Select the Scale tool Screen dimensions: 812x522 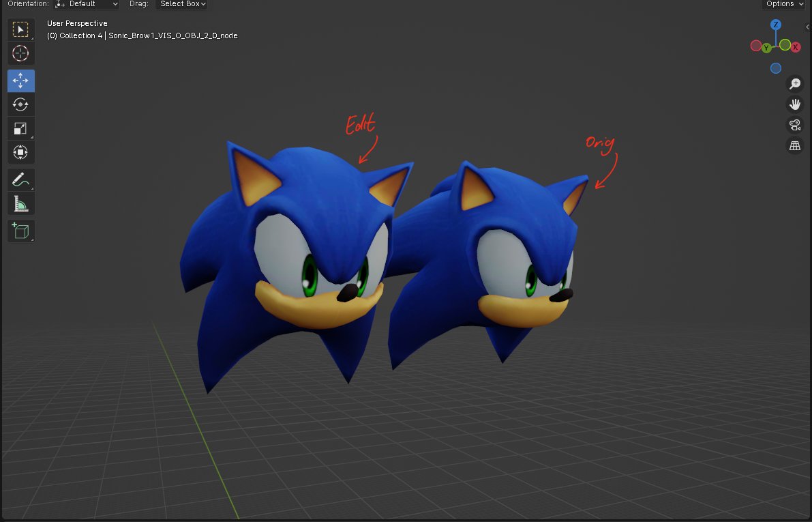[x=20, y=128]
